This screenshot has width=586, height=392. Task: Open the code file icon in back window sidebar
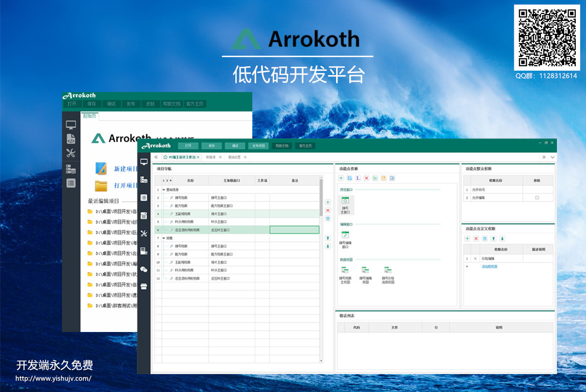pos(71,139)
